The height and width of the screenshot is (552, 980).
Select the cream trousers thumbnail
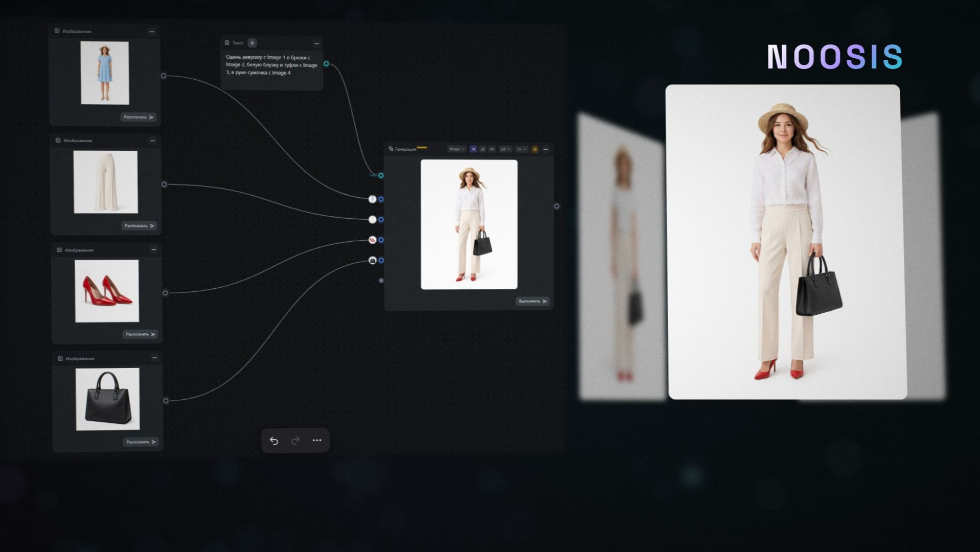pos(106,182)
